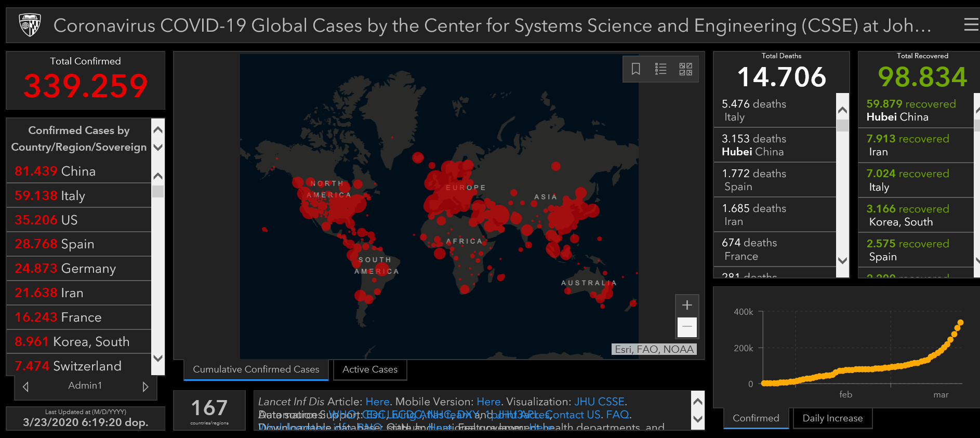Click 5.476 deaths Italy entry
The width and height of the screenshot is (980, 438).
coord(775,110)
